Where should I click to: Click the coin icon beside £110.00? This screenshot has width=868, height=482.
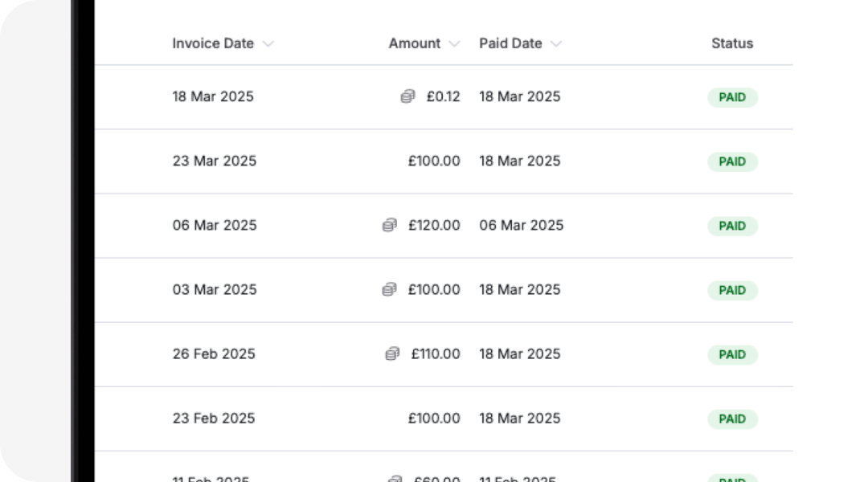point(391,353)
